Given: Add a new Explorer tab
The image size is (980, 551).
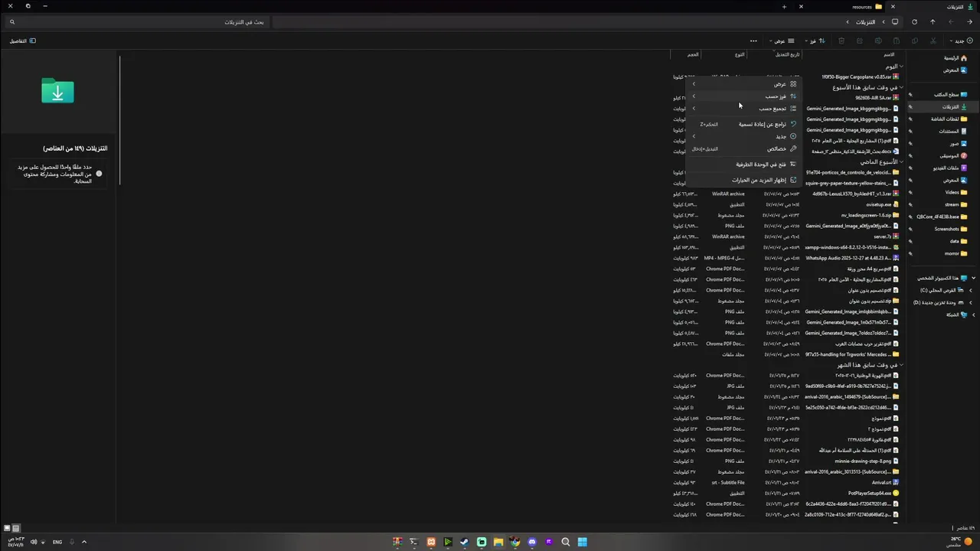Looking at the screenshot, I should tap(784, 6).
